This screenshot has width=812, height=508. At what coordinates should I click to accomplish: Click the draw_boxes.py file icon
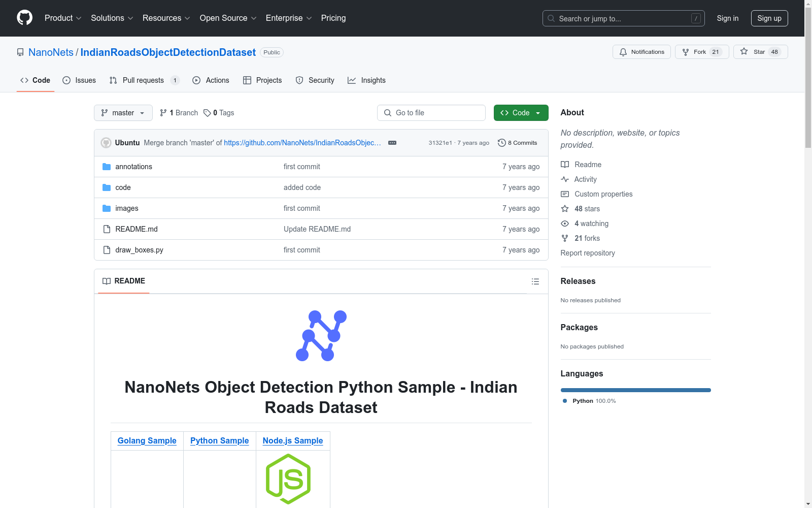point(107,250)
